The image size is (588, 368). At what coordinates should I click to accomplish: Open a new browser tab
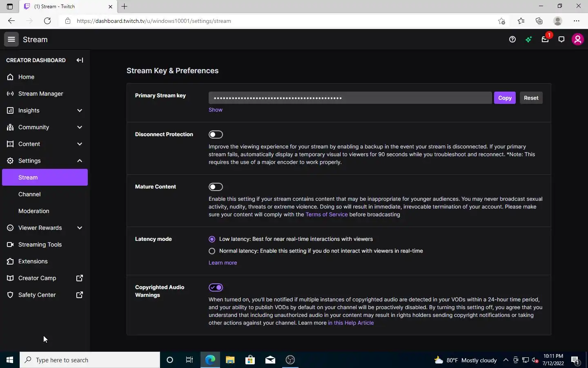pos(125,6)
